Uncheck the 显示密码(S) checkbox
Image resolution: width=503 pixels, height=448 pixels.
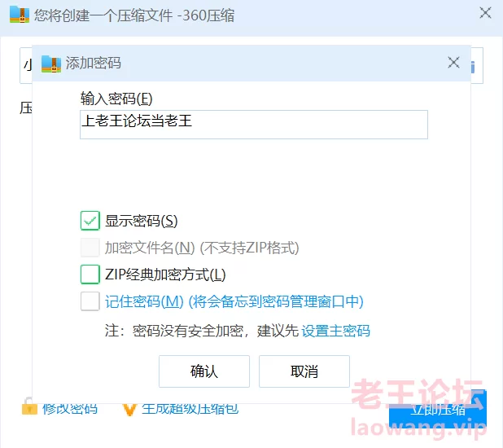click(x=90, y=221)
